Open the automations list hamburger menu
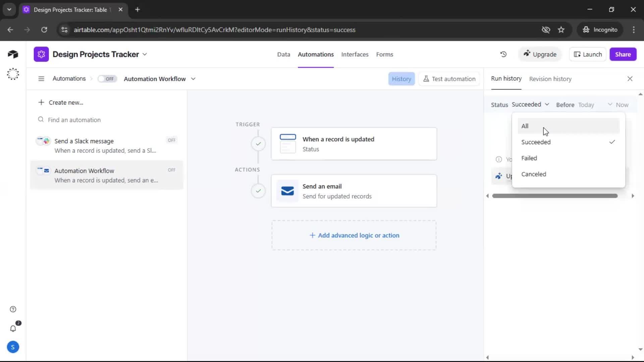Viewport: 644px width, 362px height. coord(41,79)
